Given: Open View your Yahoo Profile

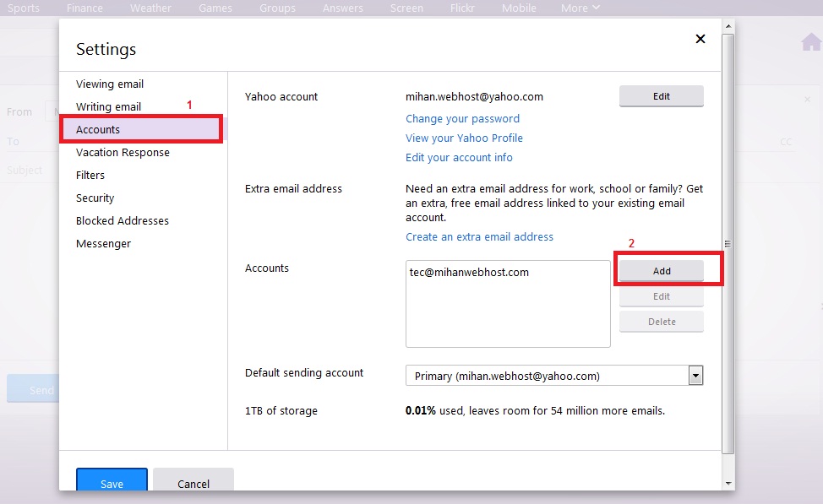Looking at the screenshot, I should pos(464,138).
